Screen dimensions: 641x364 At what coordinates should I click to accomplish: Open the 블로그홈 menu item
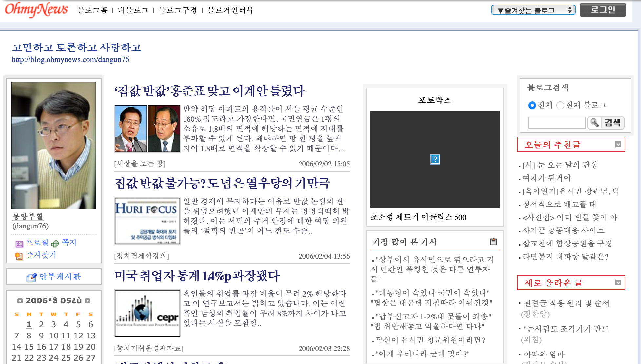pos(92,10)
